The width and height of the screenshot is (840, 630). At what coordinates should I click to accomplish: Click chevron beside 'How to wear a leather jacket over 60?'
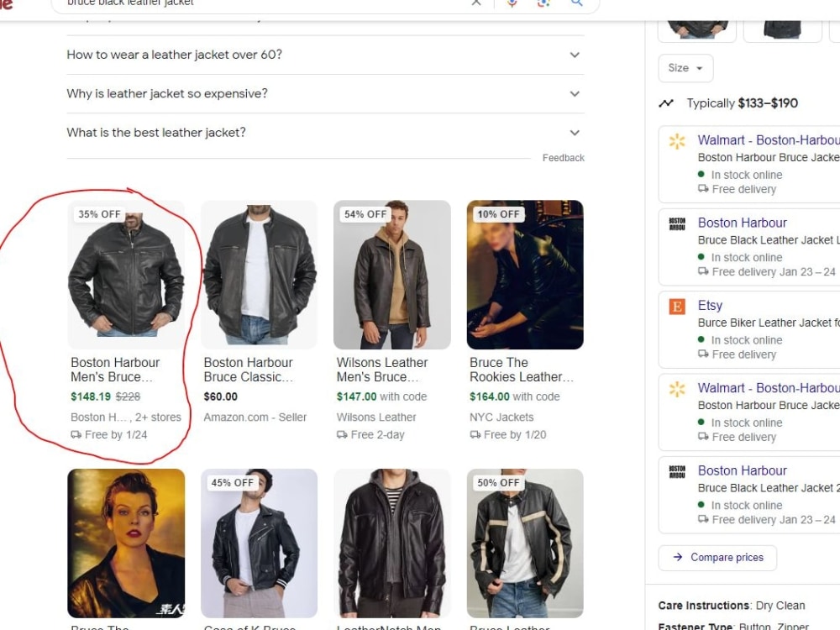[x=575, y=55]
